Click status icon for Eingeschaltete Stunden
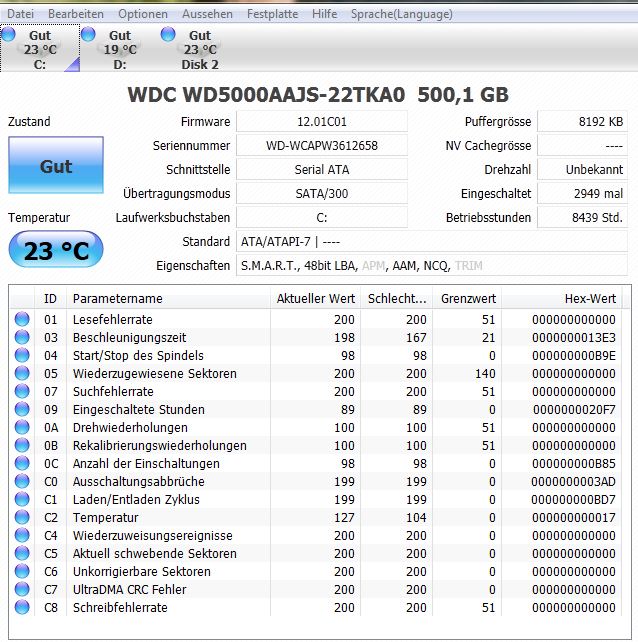The image size is (638, 642). click(x=22, y=409)
